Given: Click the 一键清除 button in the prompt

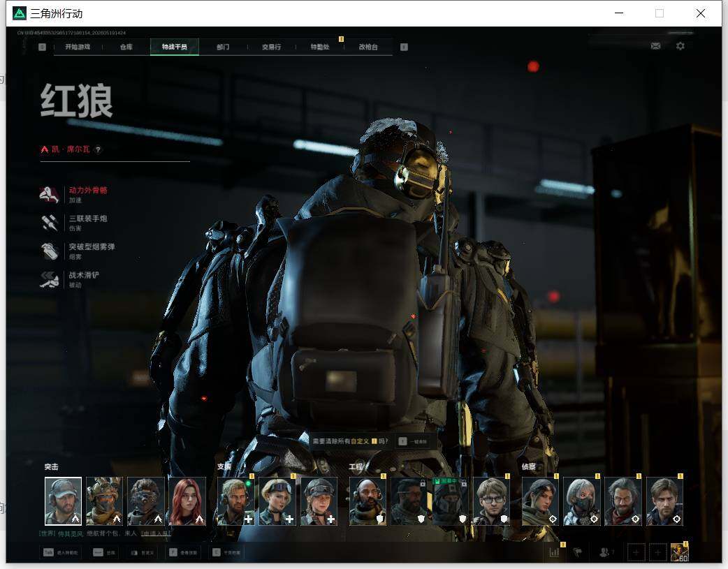Looking at the screenshot, I should (x=413, y=441).
